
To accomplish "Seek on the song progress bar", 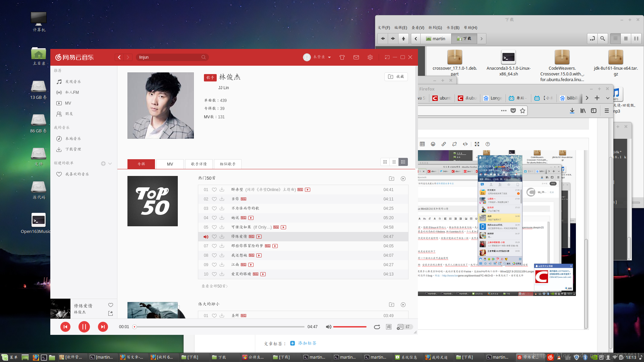I will click(x=219, y=327).
